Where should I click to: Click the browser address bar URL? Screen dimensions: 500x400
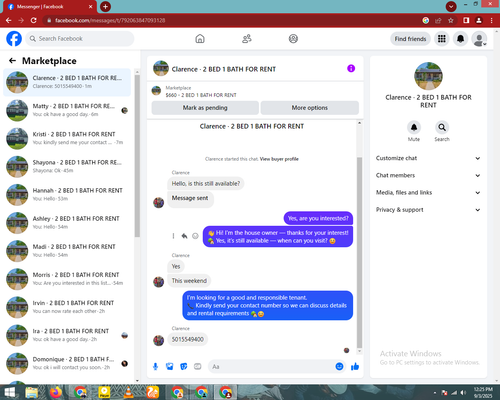coord(110,20)
